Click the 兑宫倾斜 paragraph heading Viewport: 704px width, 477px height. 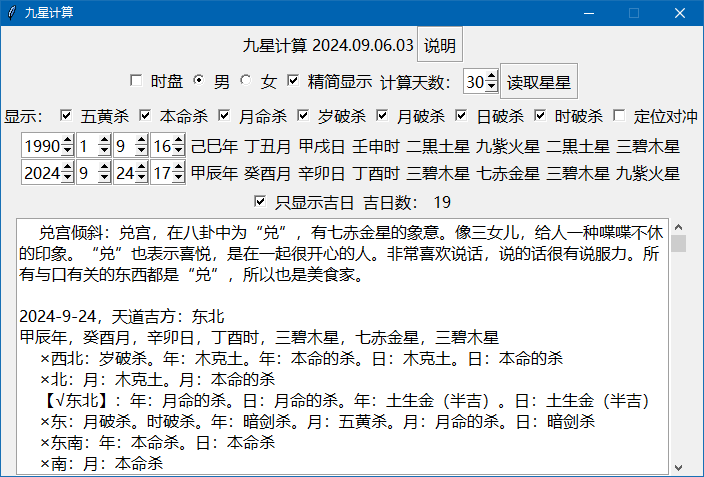[x=71, y=233]
